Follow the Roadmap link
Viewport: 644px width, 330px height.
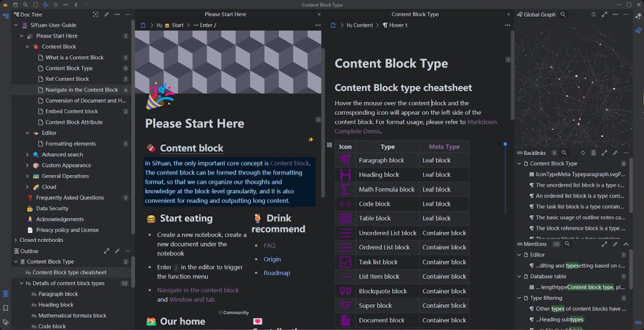coord(276,273)
